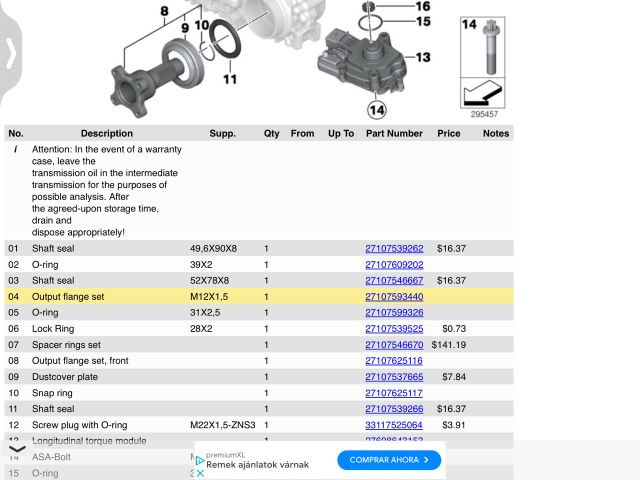The image size is (640, 480).
Task: Click callout number 11 in the diagram
Action: [x=230, y=79]
